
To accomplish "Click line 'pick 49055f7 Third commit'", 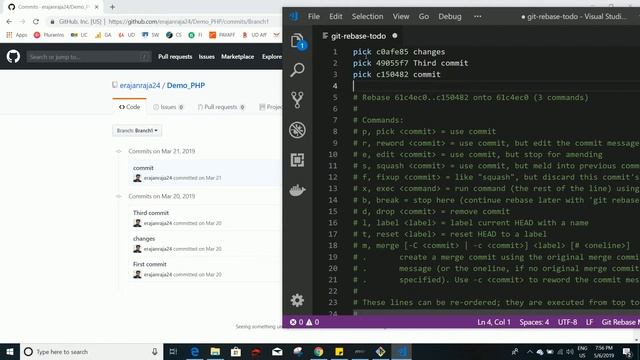I will [x=410, y=63].
